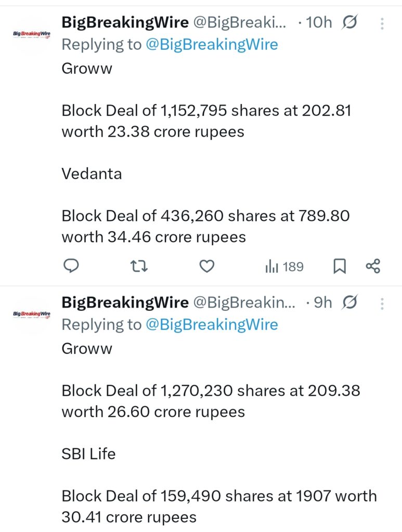402x532 pixels.
Task: Toggle bookmark on the first tweet
Action: click(341, 266)
